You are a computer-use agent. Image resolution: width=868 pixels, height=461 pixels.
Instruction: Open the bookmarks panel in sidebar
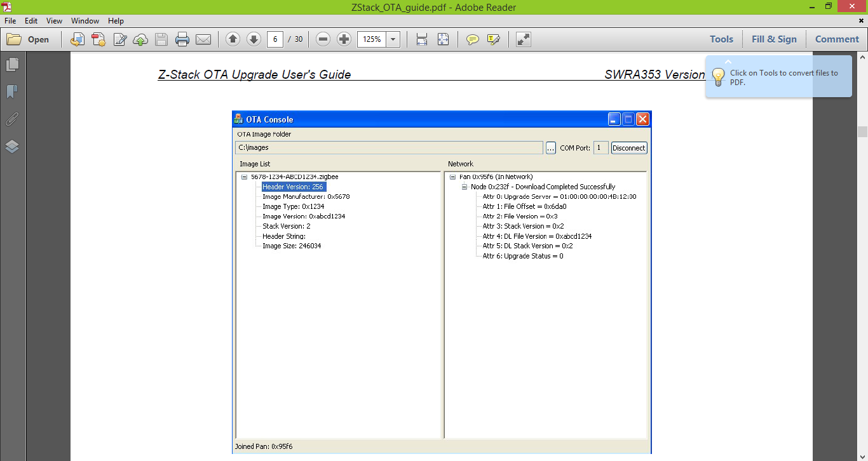point(12,92)
